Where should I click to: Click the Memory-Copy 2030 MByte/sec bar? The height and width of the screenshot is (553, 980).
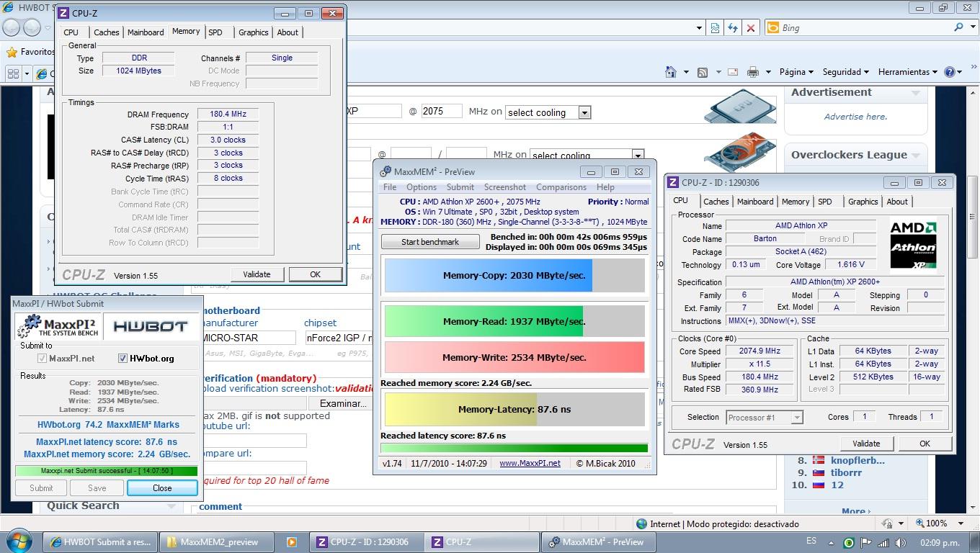pos(514,275)
